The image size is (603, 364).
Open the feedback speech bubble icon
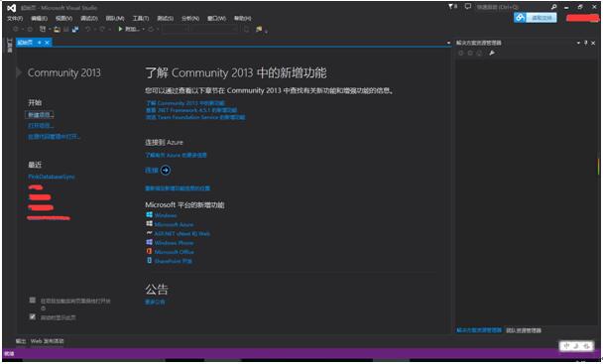468,7
